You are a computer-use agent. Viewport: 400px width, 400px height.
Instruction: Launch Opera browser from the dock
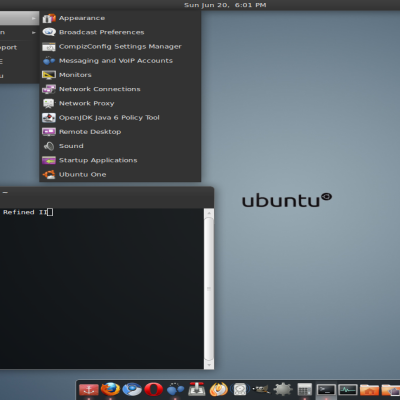(x=154, y=389)
